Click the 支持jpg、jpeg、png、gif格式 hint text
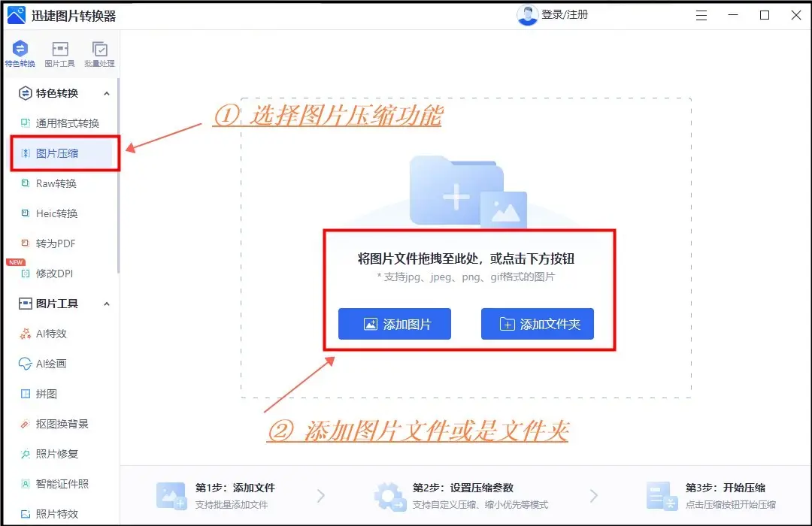Screen dimensions: 812x526 (466, 277)
